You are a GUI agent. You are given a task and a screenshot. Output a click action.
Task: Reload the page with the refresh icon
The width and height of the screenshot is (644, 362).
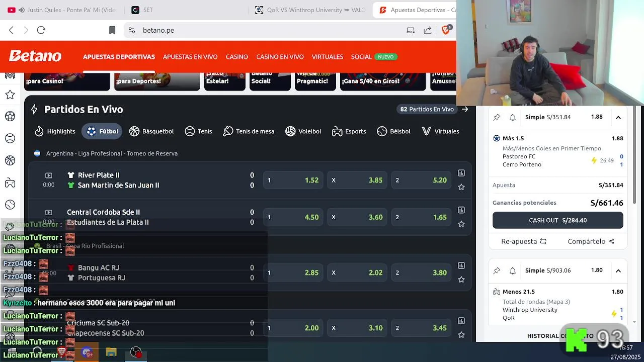[41, 30]
